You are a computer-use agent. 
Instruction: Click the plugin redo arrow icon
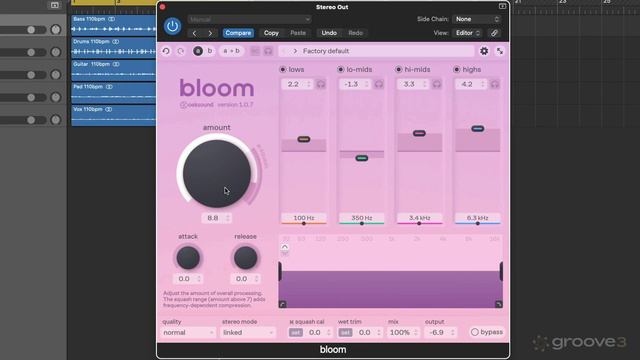coord(180,51)
